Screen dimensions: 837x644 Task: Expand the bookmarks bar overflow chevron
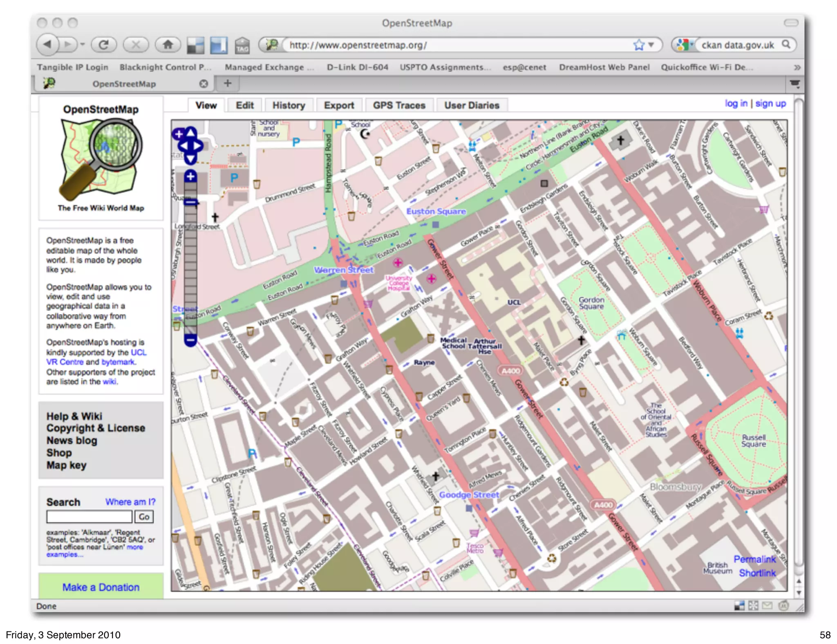(797, 67)
